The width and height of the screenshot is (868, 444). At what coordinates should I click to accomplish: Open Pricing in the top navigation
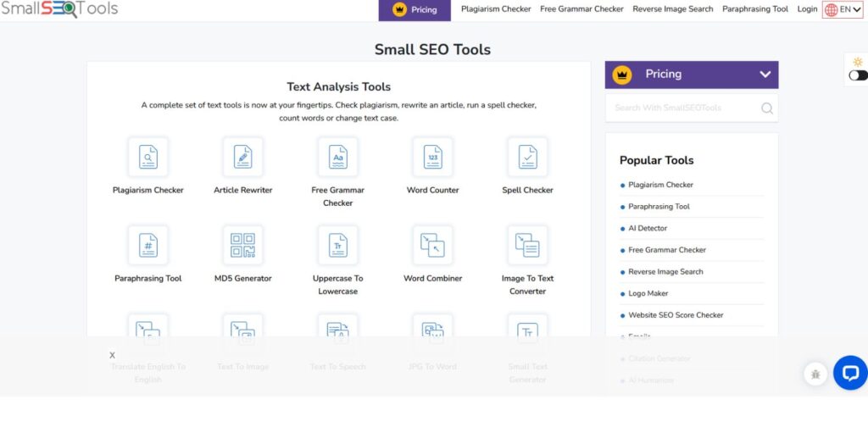tap(415, 10)
